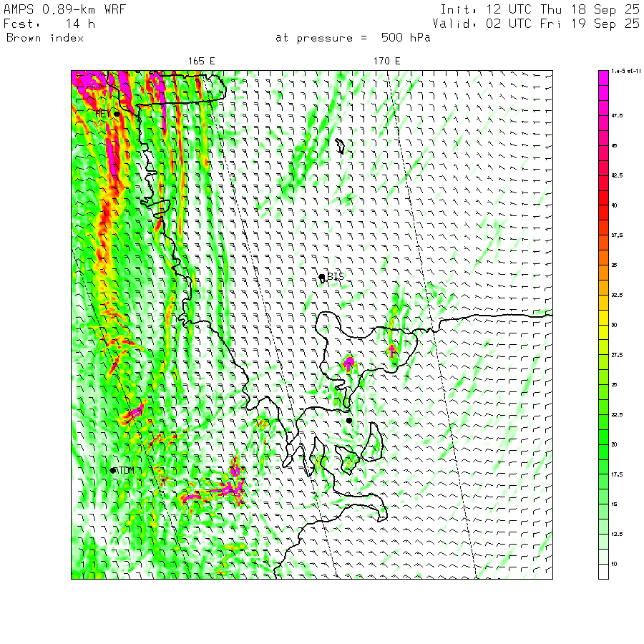Click the '42.5' color bar label

click(x=617, y=175)
